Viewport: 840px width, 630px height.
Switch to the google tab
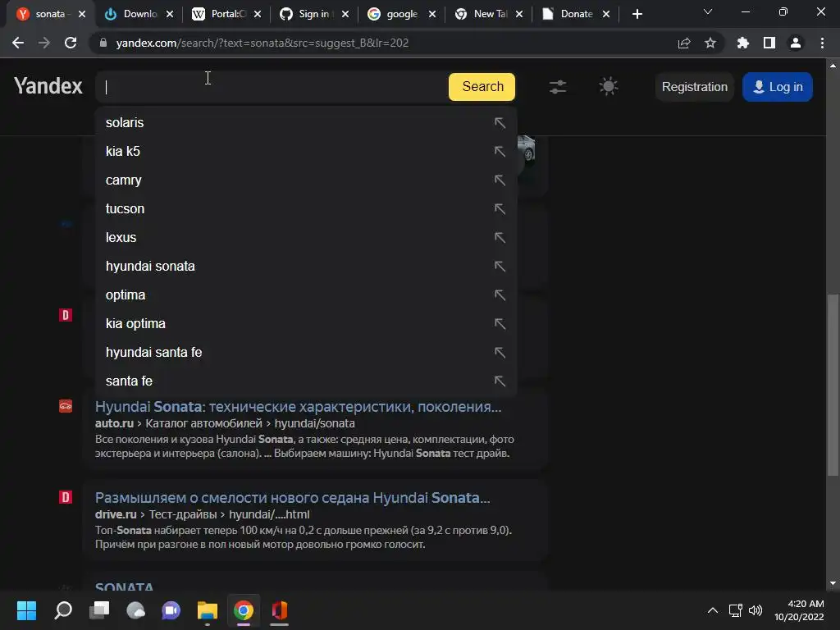pyautogui.click(x=402, y=14)
